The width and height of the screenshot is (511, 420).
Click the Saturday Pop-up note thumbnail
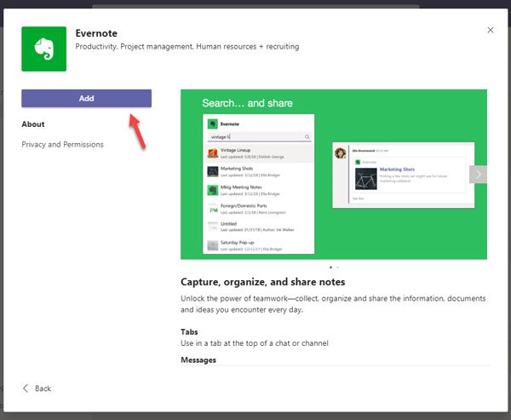(213, 245)
